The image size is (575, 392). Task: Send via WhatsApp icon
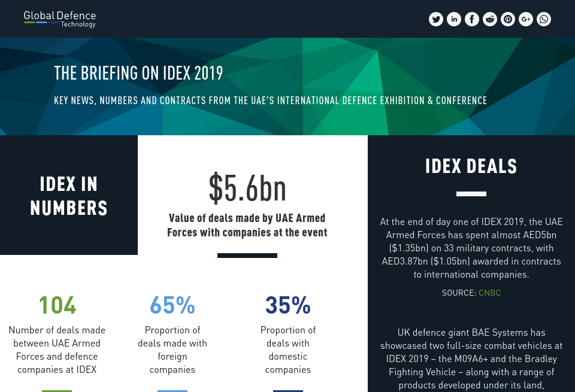[544, 19]
